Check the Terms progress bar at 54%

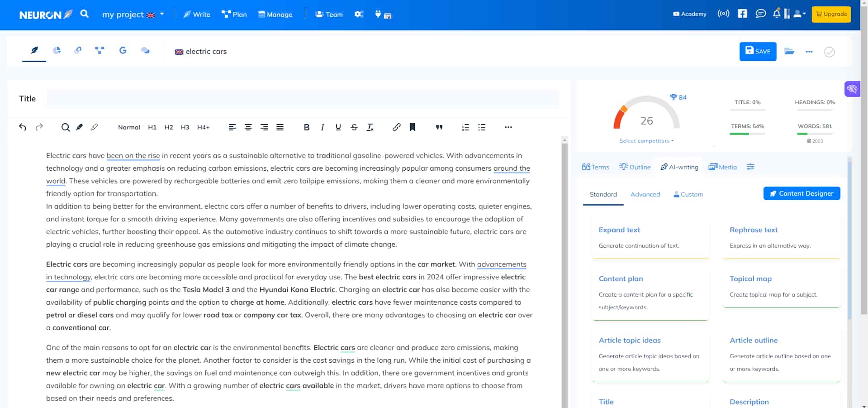tap(747, 133)
